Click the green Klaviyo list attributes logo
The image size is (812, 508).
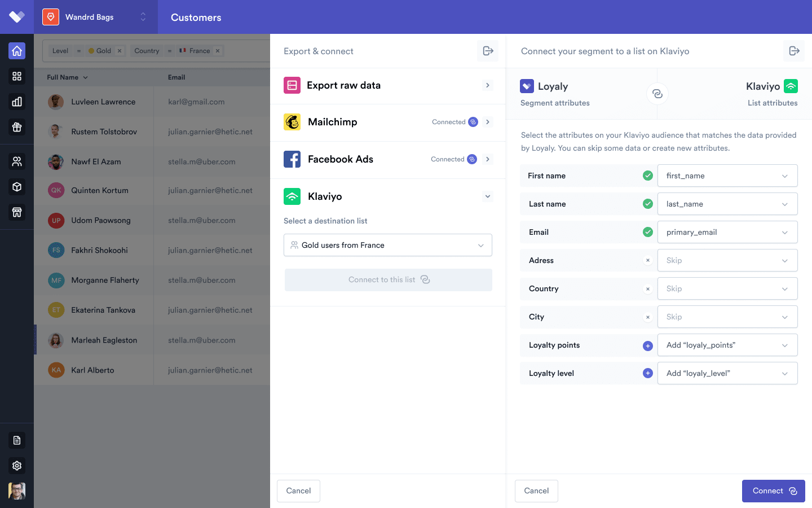791,86
